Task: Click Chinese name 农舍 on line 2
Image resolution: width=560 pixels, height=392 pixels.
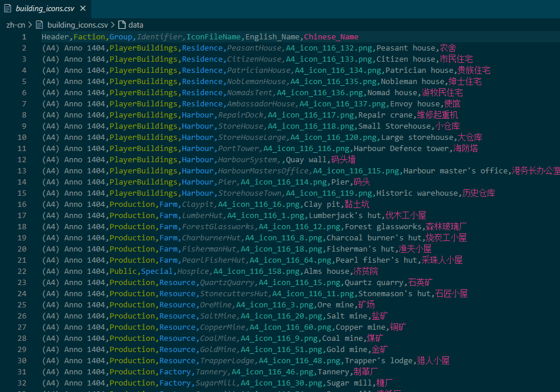Action: pos(448,48)
